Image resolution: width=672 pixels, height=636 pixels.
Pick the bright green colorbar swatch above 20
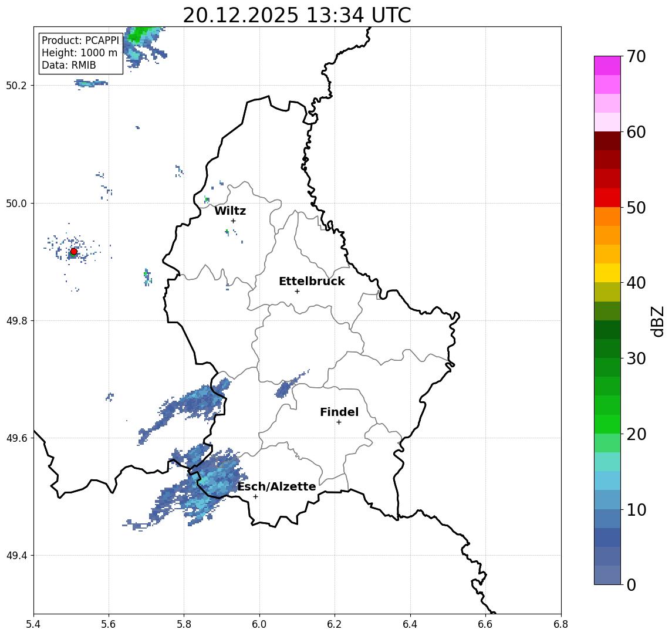click(x=607, y=424)
